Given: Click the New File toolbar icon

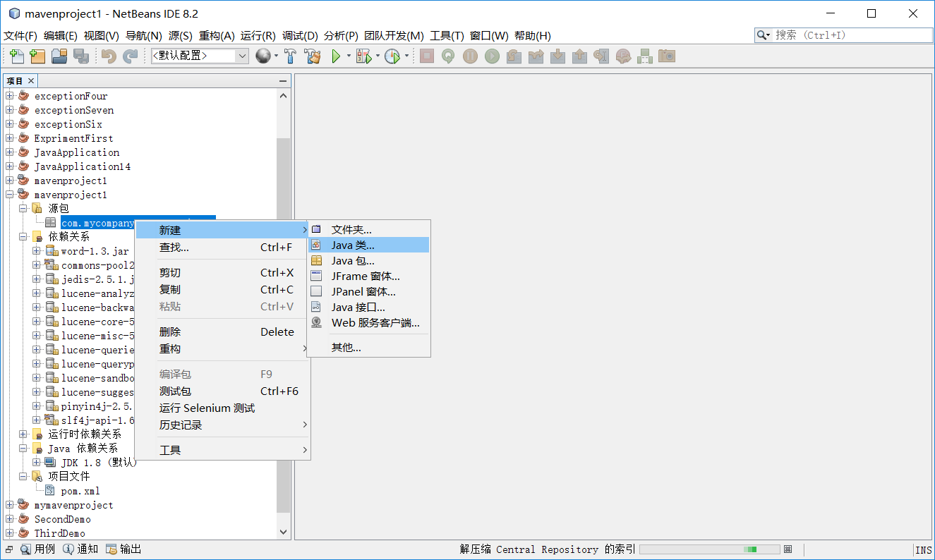Looking at the screenshot, I should pos(17,56).
